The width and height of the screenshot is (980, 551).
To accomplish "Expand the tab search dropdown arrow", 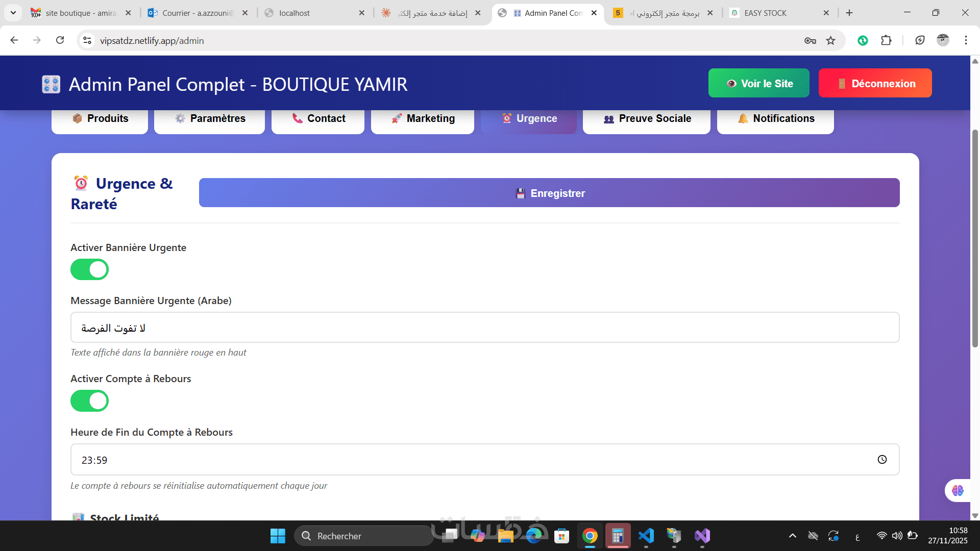I will pos(13,13).
